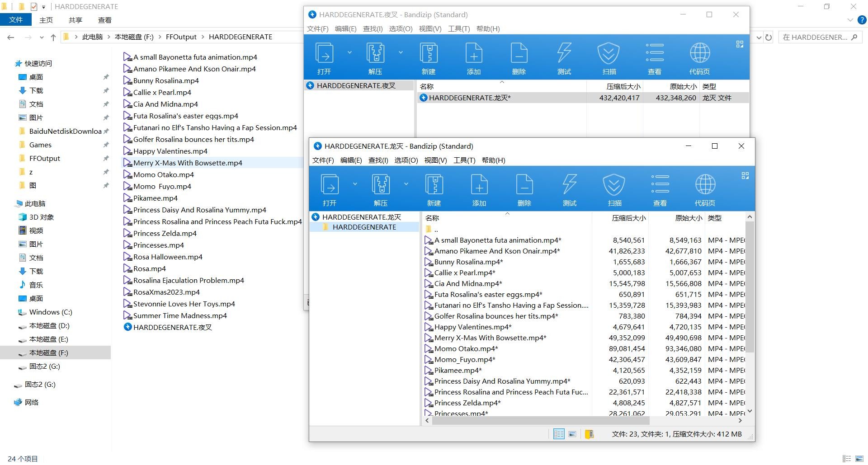Click Explorer help question mark icon
This screenshot has height=465, width=868.
tap(862, 20)
